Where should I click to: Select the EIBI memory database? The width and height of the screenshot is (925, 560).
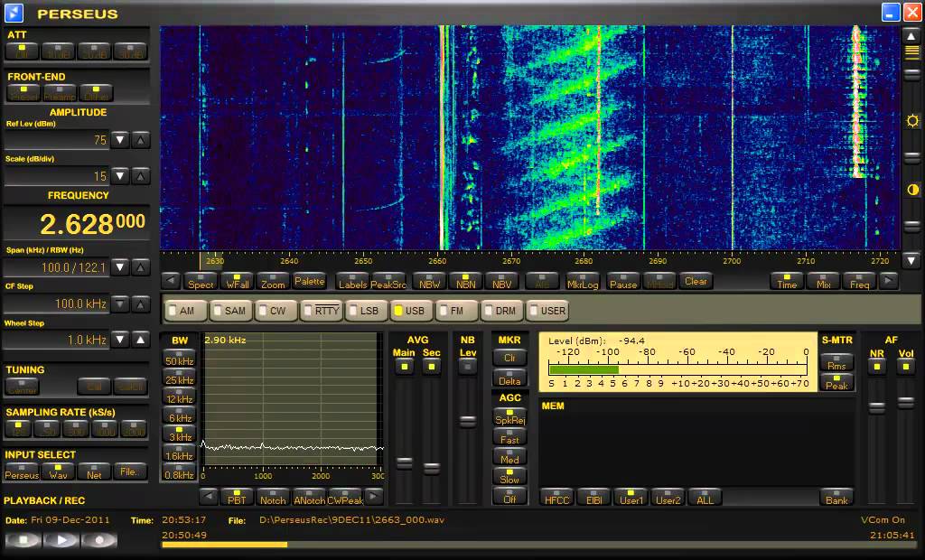pos(594,497)
